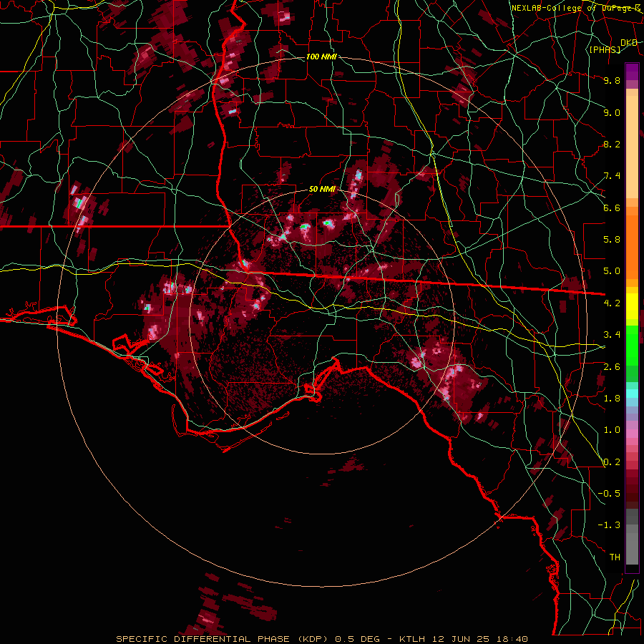Click the yellow segment of the color bar
The image size is (644, 644).
click(632, 306)
